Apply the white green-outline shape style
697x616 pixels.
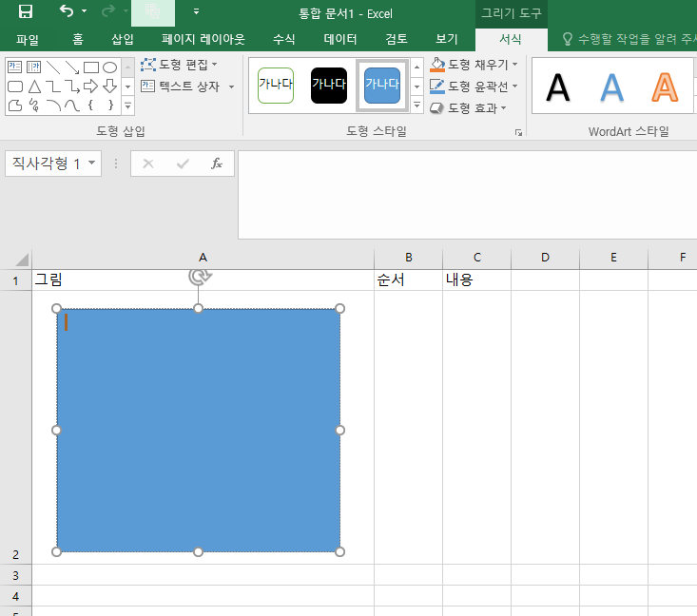point(276,86)
